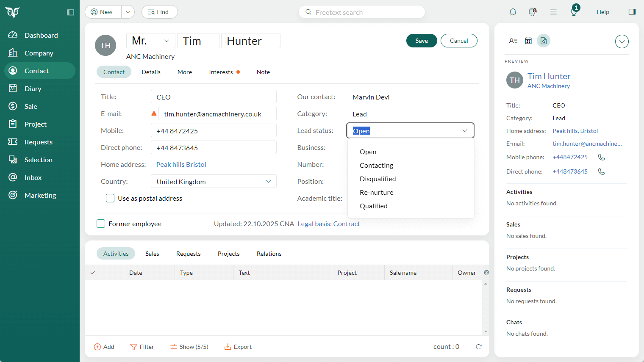The width and height of the screenshot is (644, 362).
Task: Click the document preview icon in the side panel
Action: coord(544,41)
